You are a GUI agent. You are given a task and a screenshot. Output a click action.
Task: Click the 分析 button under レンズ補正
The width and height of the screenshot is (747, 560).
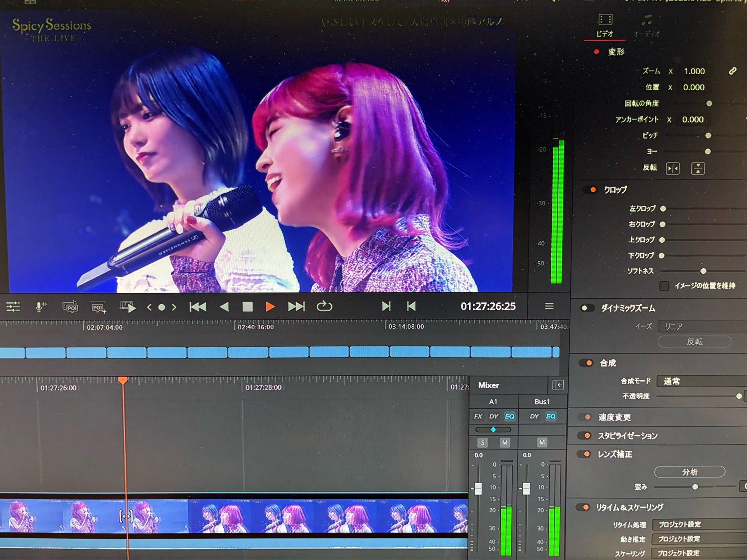pyautogui.click(x=690, y=472)
